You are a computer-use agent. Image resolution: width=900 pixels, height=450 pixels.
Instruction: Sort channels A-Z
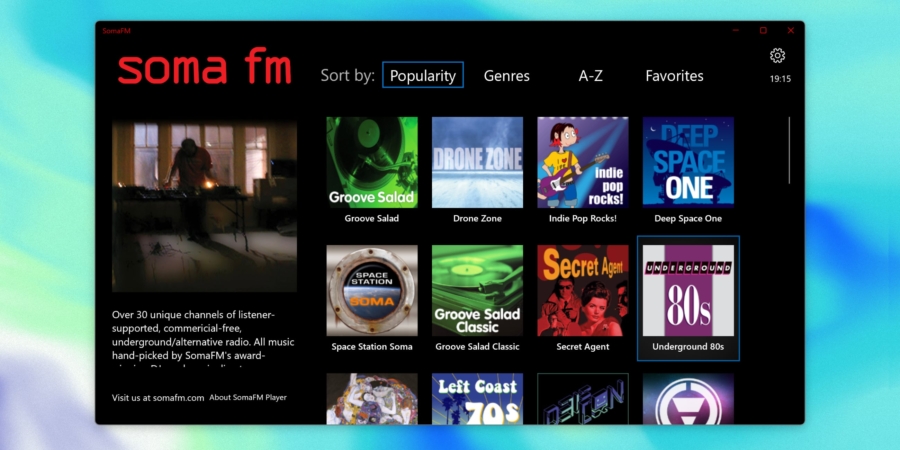(x=590, y=75)
